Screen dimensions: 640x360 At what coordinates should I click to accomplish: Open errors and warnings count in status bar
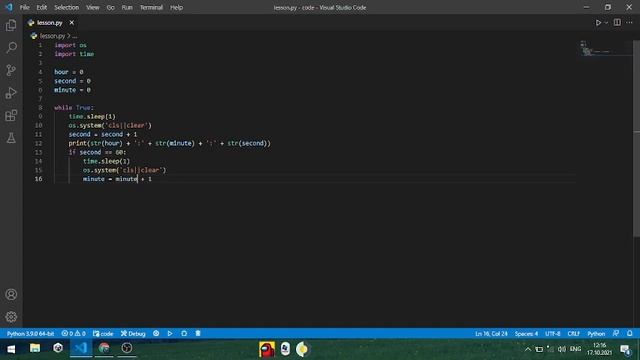coord(73,333)
